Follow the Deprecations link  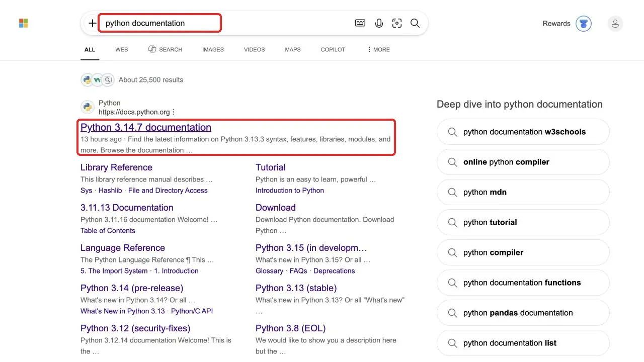tap(334, 271)
